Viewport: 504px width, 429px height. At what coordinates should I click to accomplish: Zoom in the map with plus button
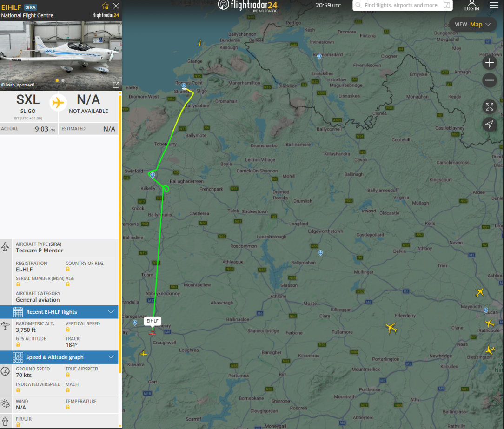(x=490, y=63)
